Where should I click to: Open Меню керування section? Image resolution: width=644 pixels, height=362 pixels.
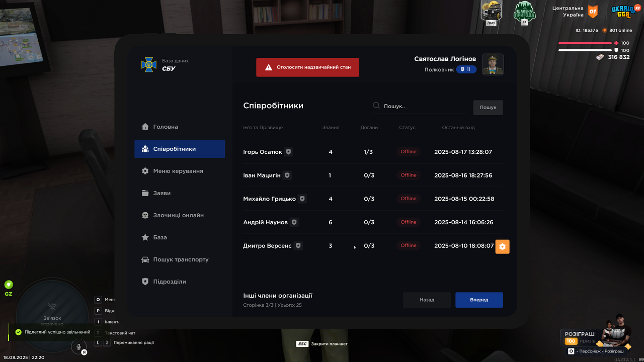180,171
